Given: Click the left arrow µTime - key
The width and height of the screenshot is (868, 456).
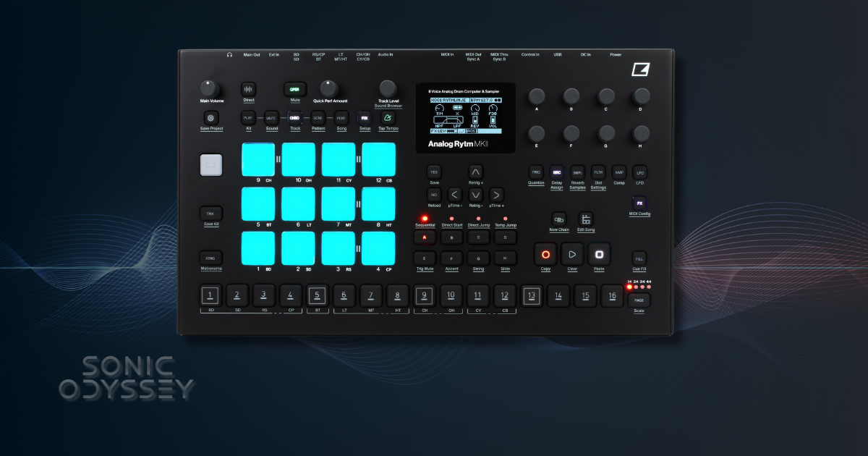Looking at the screenshot, I should click(x=454, y=195).
